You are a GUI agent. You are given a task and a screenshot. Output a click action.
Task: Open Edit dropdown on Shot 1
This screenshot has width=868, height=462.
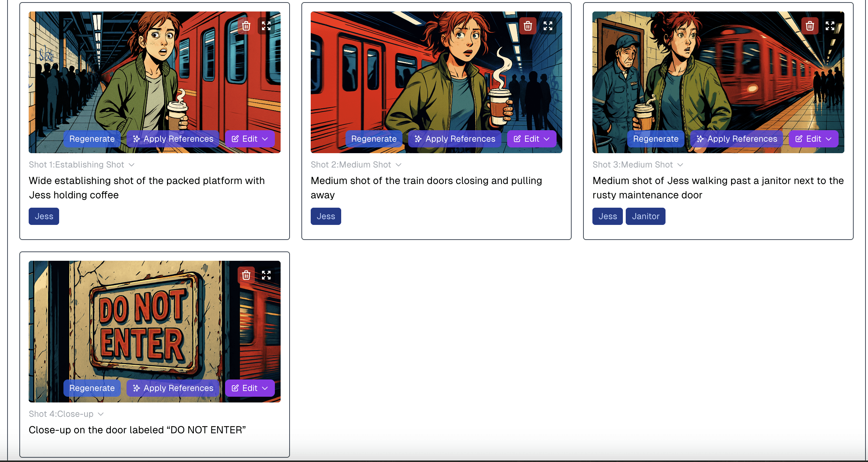pos(250,139)
